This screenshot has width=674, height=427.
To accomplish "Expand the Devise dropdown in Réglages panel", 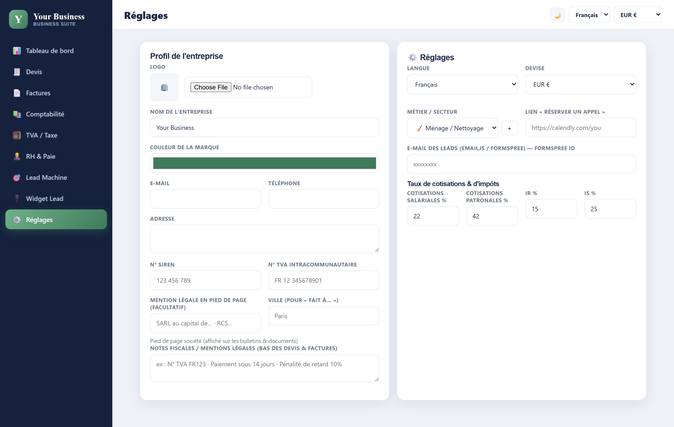I will [x=580, y=84].
